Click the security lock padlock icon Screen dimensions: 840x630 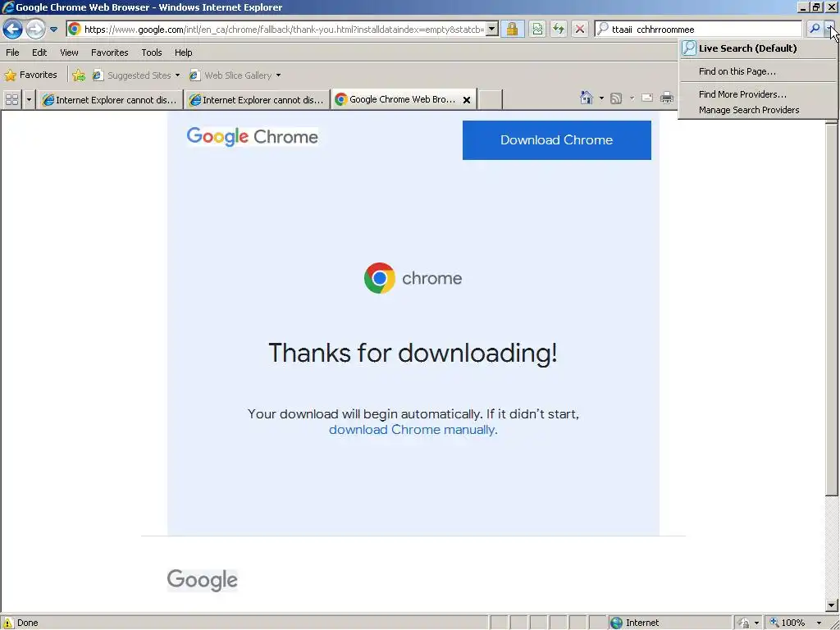pyautogui.click(x=512, y=29)
